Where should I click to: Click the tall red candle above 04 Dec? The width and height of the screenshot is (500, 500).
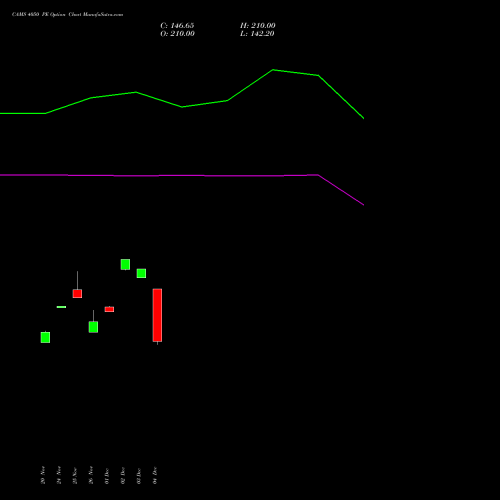[157, 315]
